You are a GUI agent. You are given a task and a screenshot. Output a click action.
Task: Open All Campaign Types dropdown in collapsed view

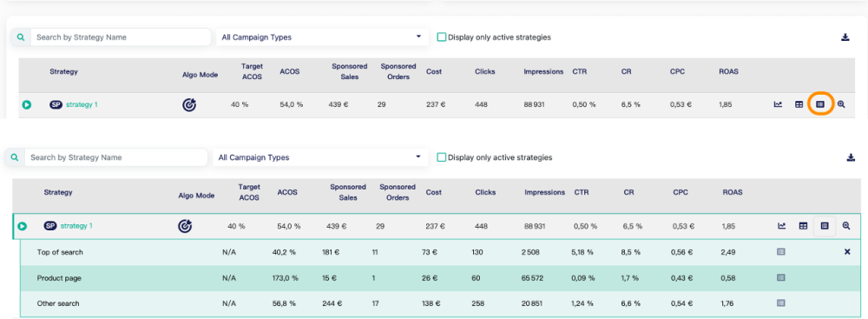point(322,37)
